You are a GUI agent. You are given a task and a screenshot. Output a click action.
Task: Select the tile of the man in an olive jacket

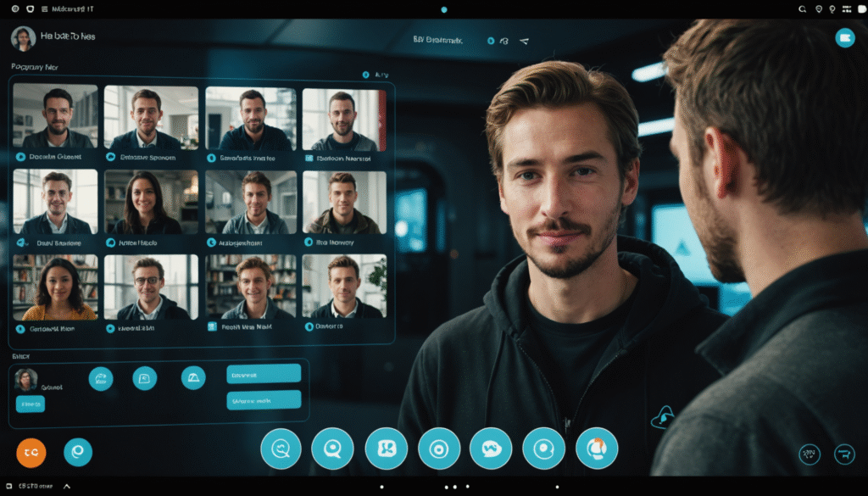pyautogui.click(x=344, y=202)
